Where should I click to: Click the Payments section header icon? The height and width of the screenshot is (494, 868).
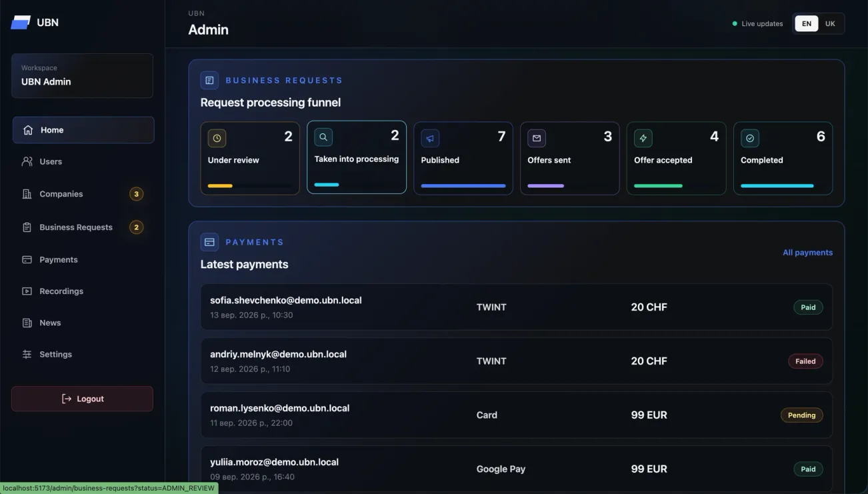tap(209, 242)
